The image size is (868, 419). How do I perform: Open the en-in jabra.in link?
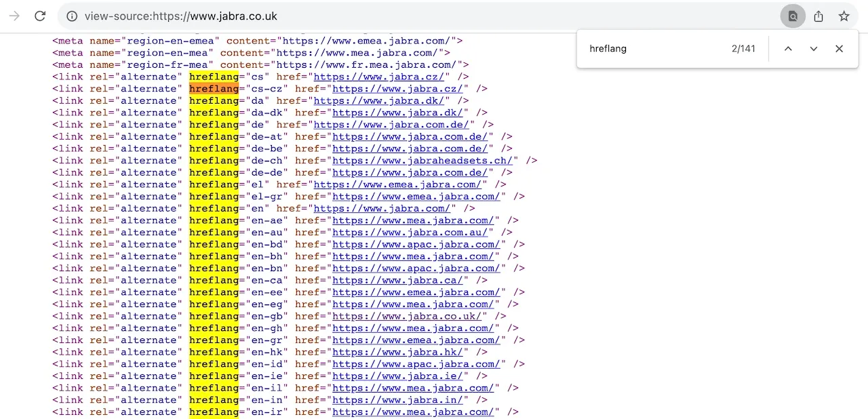(x=397, y=400)
